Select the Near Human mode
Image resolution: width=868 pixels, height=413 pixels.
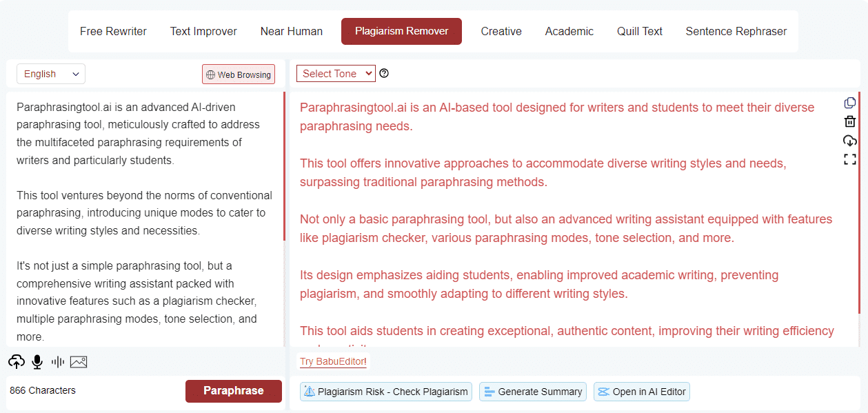[x=292, y=31]
